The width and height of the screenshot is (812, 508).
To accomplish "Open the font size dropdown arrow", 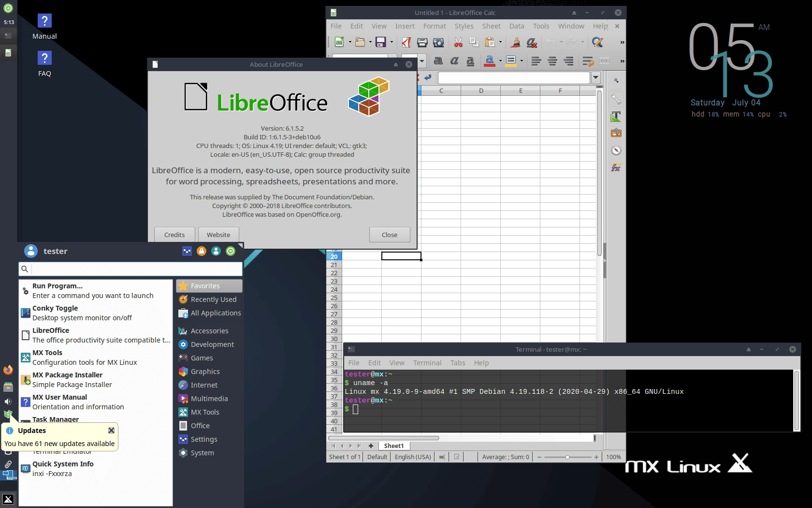I will pos(422,61).
